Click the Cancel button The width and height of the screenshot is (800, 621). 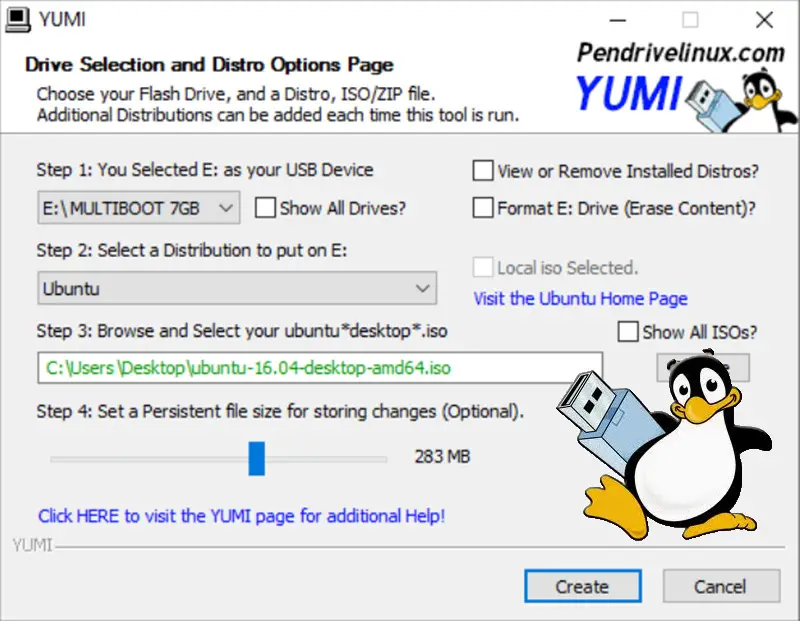click(x=721, y=586)
